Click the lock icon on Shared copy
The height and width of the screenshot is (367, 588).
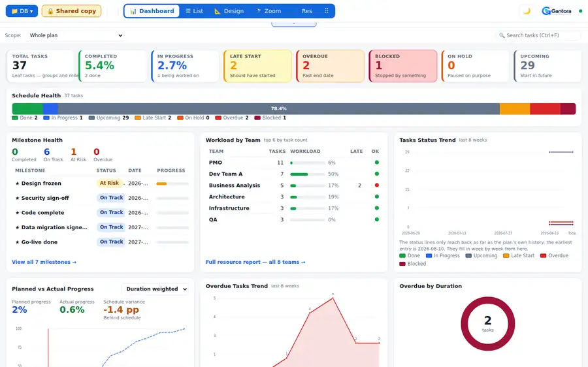pos(50,11)
